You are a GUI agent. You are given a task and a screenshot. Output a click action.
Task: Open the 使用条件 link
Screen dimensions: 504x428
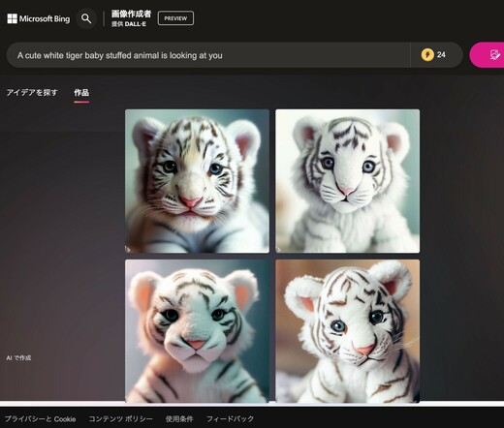point(179,419)
